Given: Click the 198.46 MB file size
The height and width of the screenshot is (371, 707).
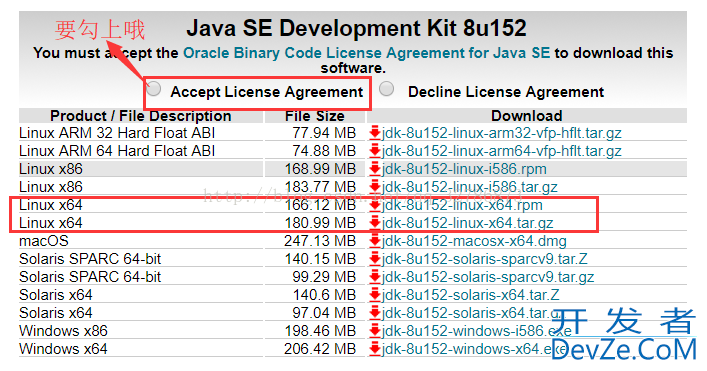Looking at the screenshot, I should point(320,331).
